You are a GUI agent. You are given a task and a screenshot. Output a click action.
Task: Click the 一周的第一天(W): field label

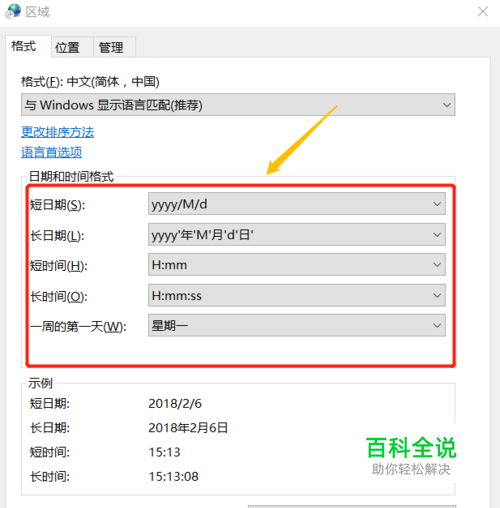[78, 327]
